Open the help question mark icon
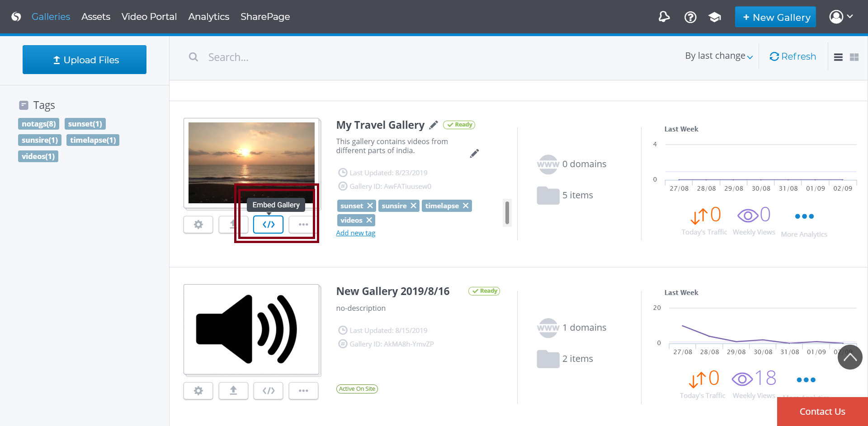This screenshot has width=868, height=426. pyautogui.click(x=690, y=17)
